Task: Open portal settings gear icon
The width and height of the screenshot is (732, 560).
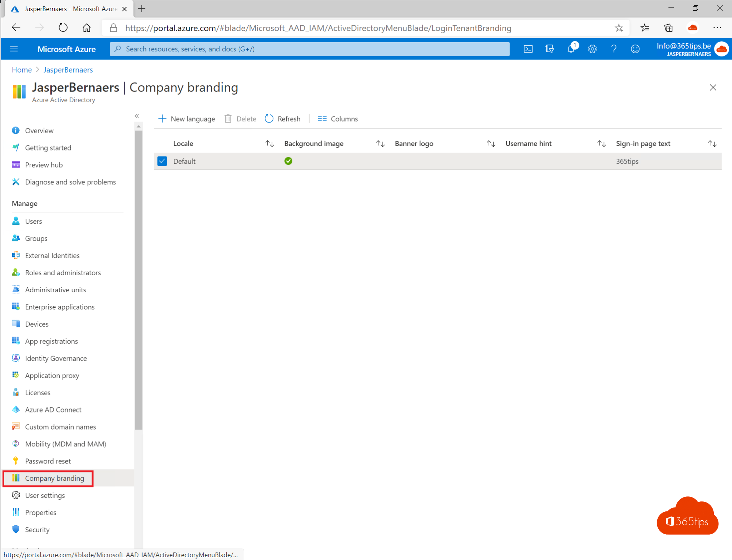Action: tap(592, 49)
